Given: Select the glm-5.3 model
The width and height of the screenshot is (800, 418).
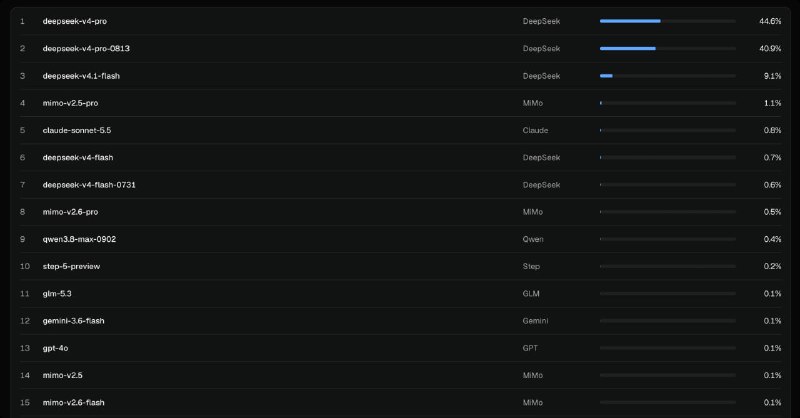Looking at the screenshot, I should (401, 293).
